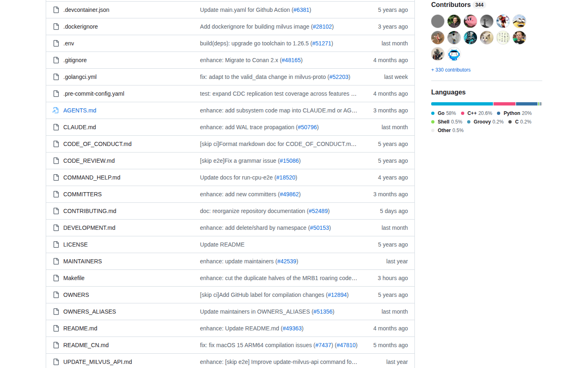Open the .pre-commit-config.yaml file
Screen dimensions: 588x368
(94, 94)
